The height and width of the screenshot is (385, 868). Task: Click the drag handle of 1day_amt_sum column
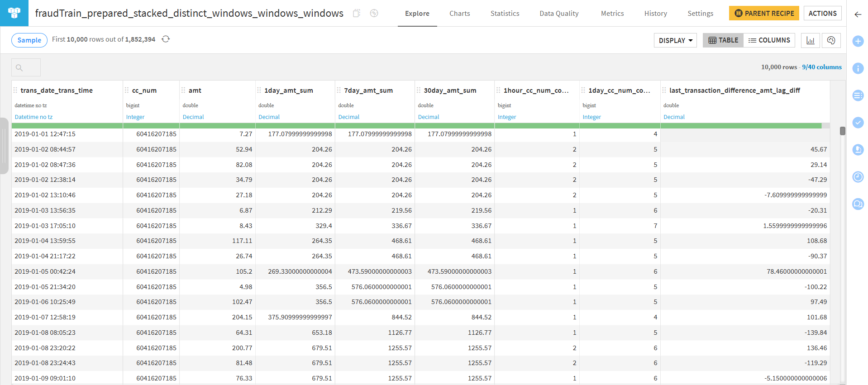coord(260,90)
